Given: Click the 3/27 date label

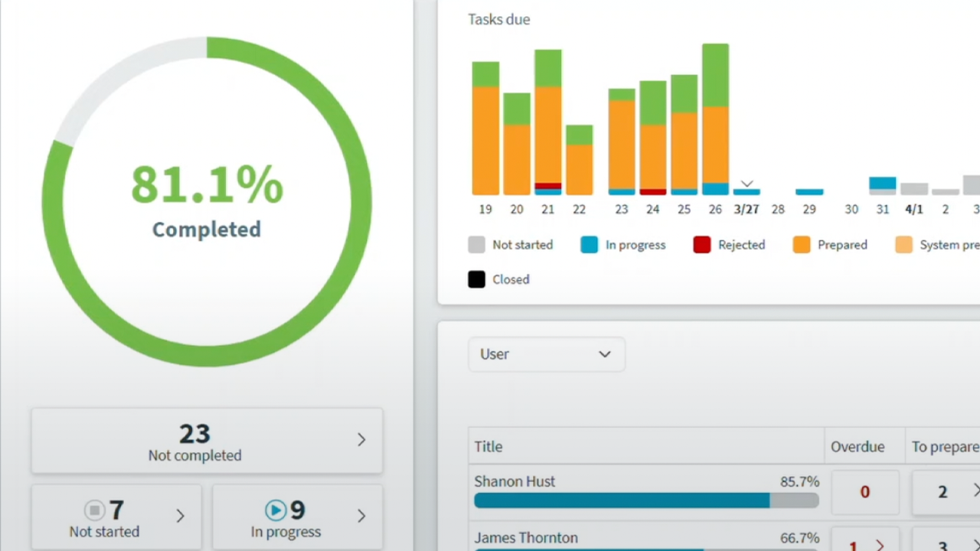Looking at the screenshot, I should pyautogui.click(x=746, y=209).
